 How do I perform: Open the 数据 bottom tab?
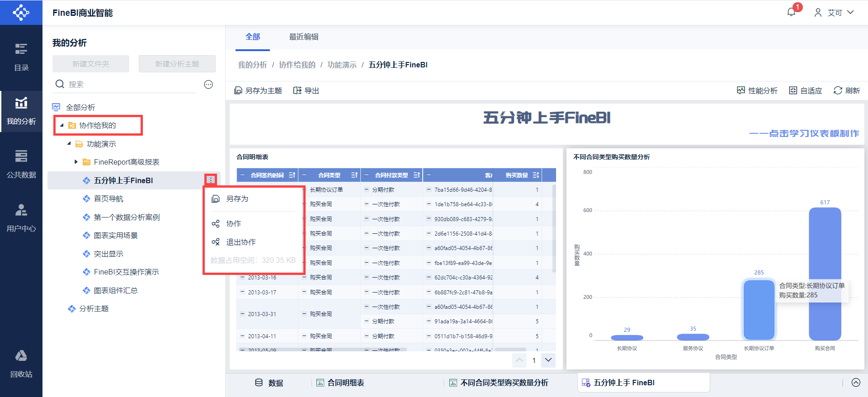(269, 383)
